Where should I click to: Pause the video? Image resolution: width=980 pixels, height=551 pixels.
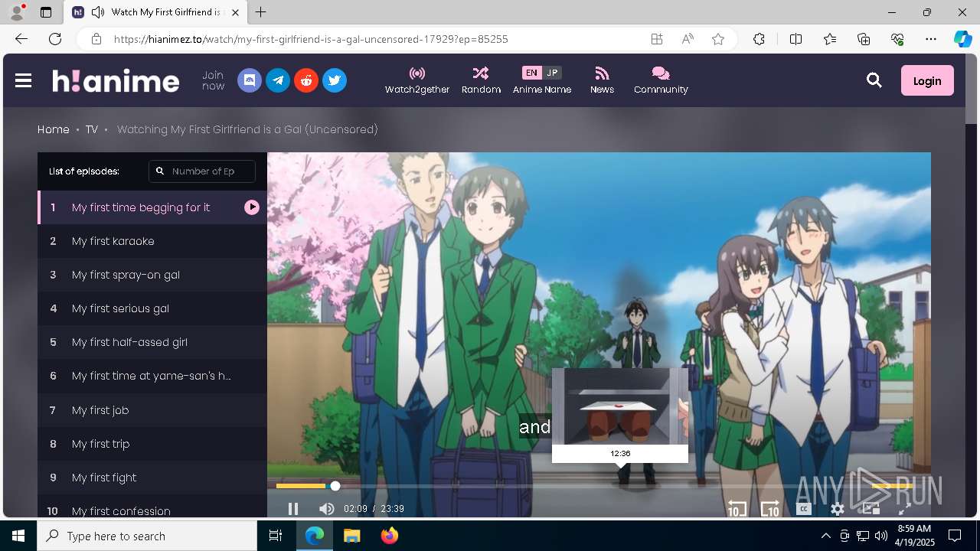tap(292, 509)
